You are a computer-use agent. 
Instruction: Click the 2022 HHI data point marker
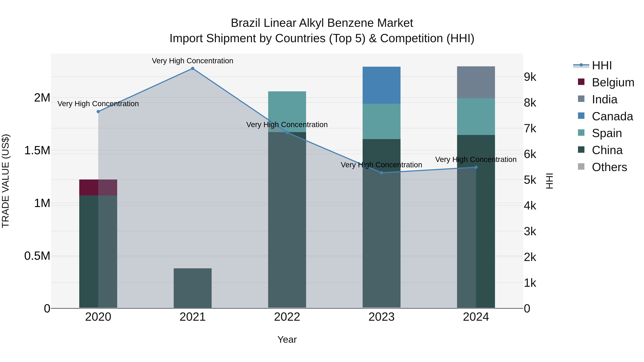pos(287,132)
